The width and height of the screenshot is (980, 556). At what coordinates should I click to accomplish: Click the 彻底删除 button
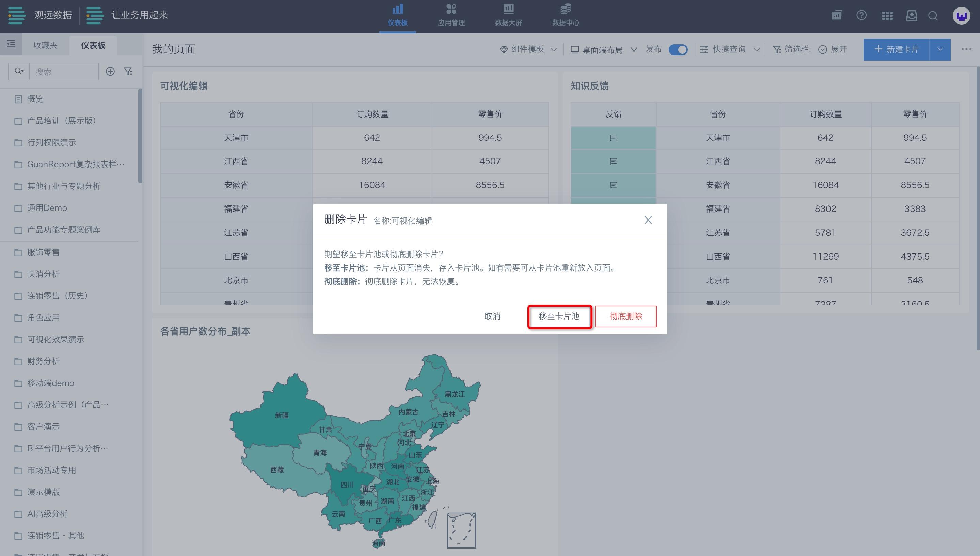tap(626, 316)
